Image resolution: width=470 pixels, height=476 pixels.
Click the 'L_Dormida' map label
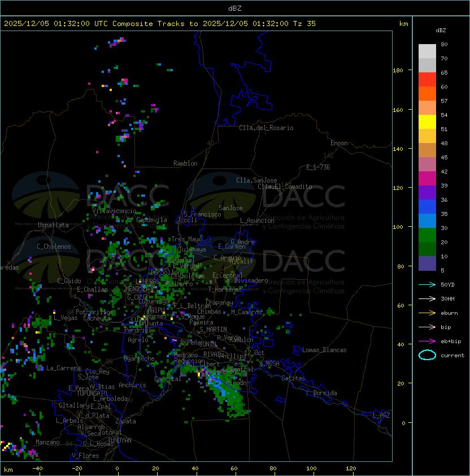tap(321, 393)
